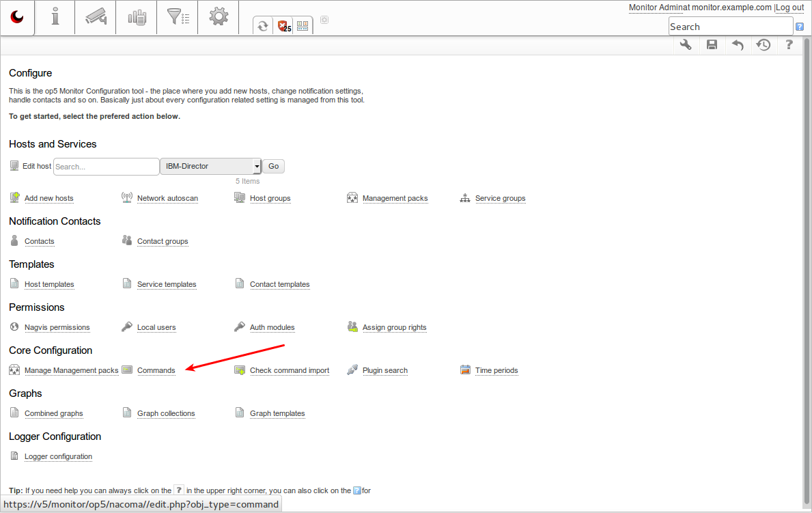
Task: Open the Contact templates link
Action: (279, 284)
